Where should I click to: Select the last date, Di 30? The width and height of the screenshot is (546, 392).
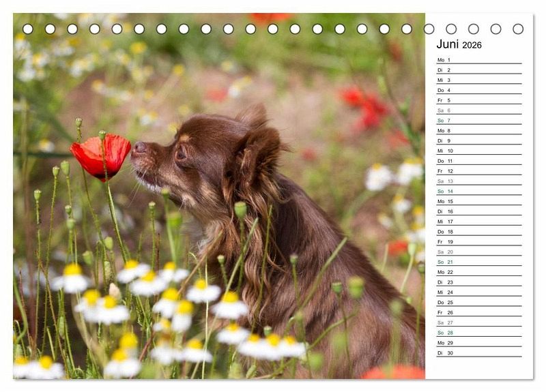478,353
